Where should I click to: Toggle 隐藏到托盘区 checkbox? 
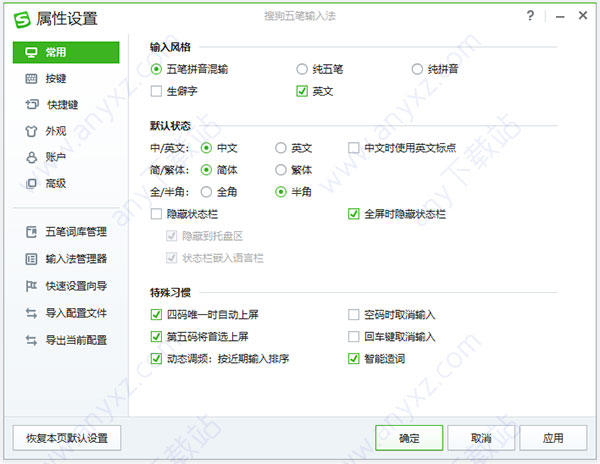[171, 236]
